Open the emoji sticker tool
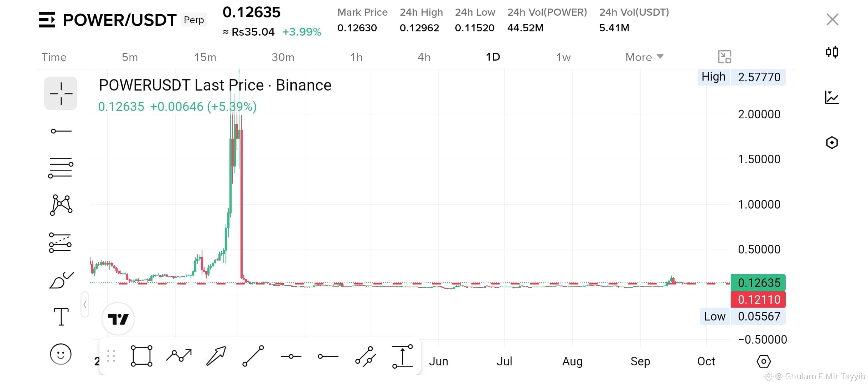 [x=61, y=354]
